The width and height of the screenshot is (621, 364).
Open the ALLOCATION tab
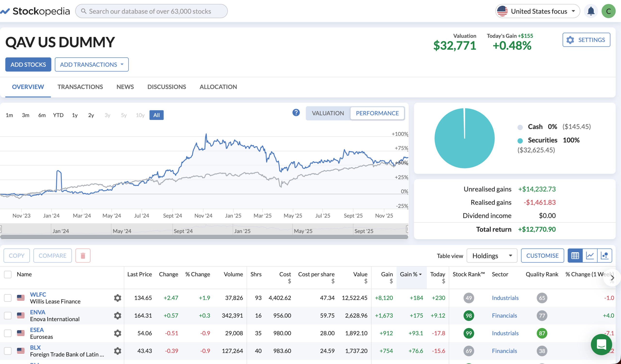218,87
